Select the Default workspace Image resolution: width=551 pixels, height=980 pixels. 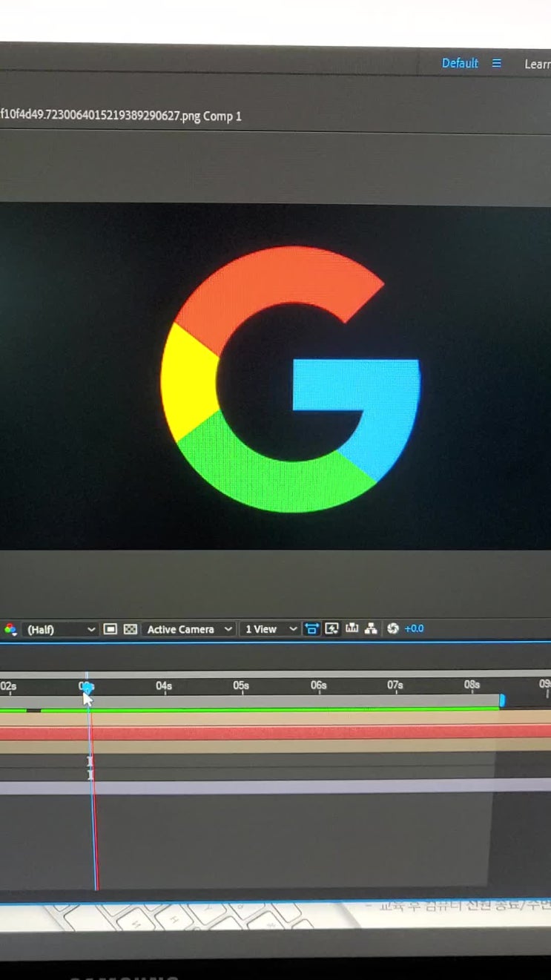click(x=460, y=64)
